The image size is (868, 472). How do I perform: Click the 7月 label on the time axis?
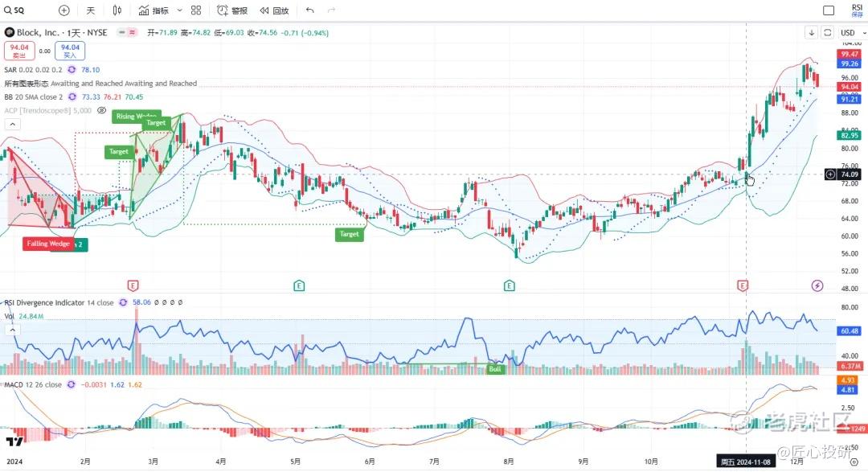[434, 462]
